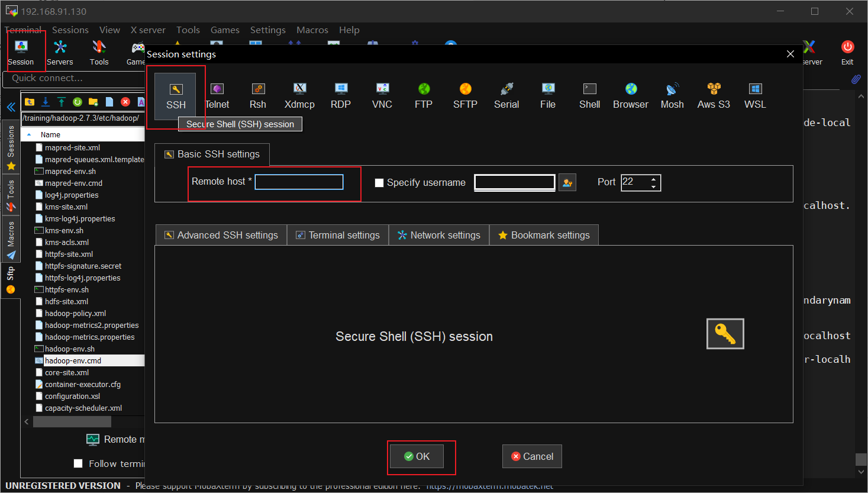Select the SFTP session type

pos(465,96)
